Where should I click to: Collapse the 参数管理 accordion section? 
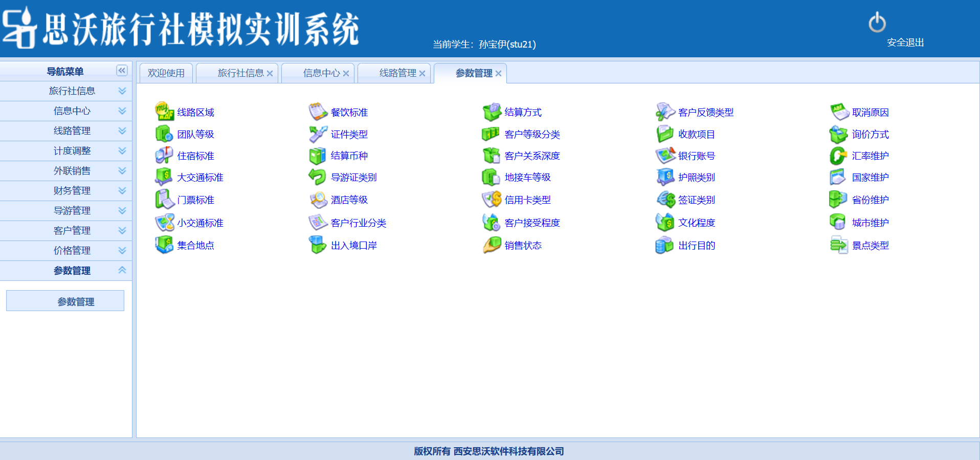coord(122,270)
